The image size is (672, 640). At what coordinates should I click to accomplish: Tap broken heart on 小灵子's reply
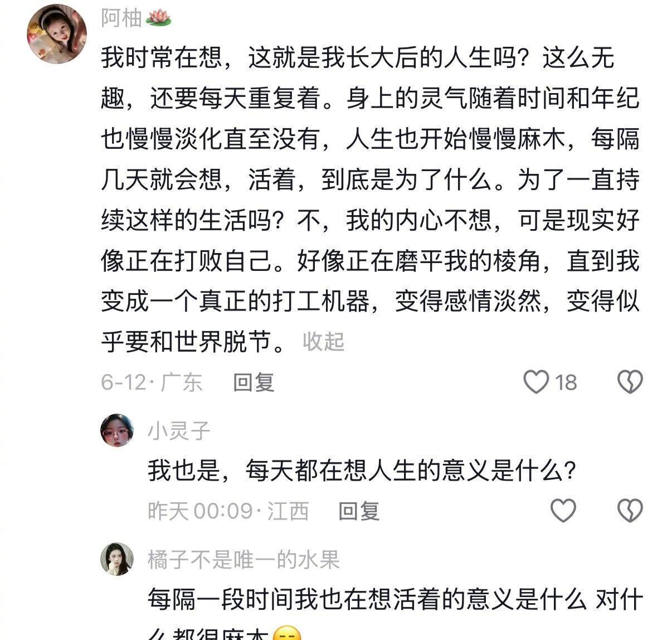(x=630, y=510)
